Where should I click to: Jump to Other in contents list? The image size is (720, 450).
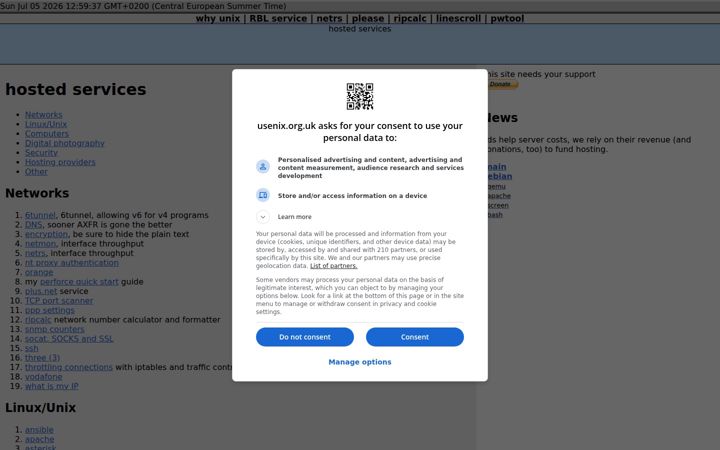coord(36,172)
